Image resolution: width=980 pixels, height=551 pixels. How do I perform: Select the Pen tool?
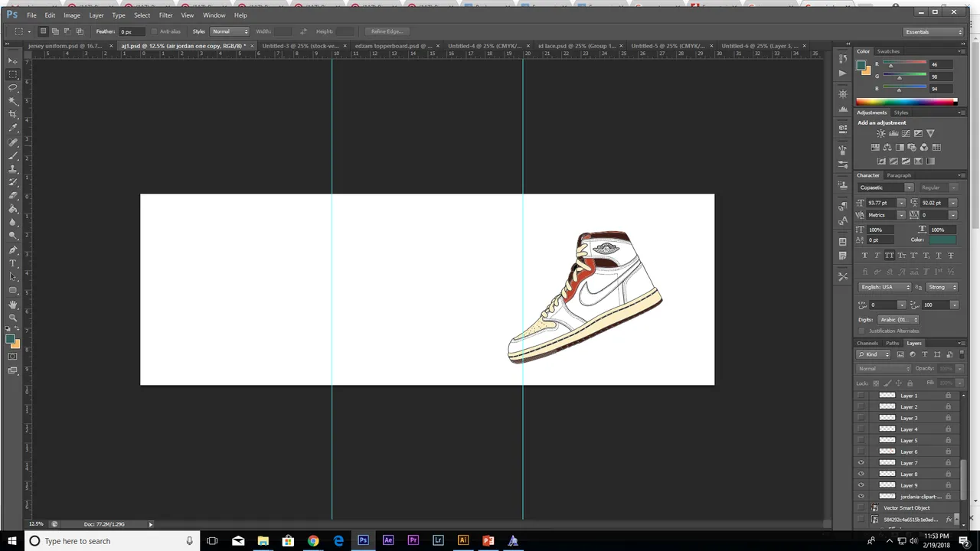[12, 250]
